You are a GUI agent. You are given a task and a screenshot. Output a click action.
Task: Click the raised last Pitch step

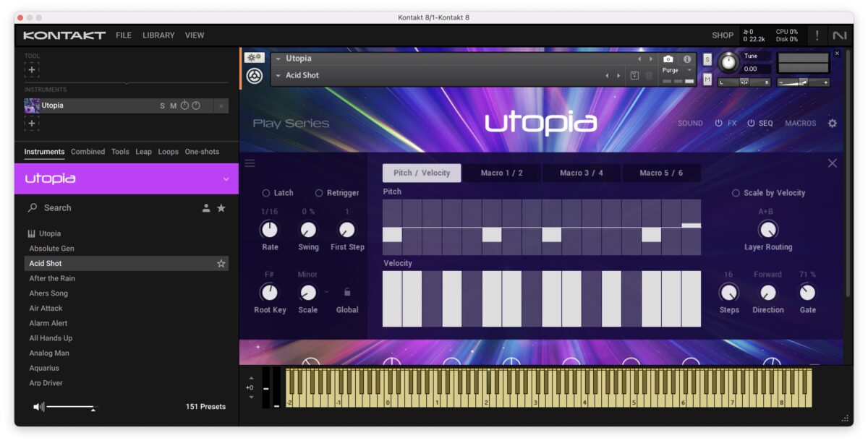click(x=691, y=225)
